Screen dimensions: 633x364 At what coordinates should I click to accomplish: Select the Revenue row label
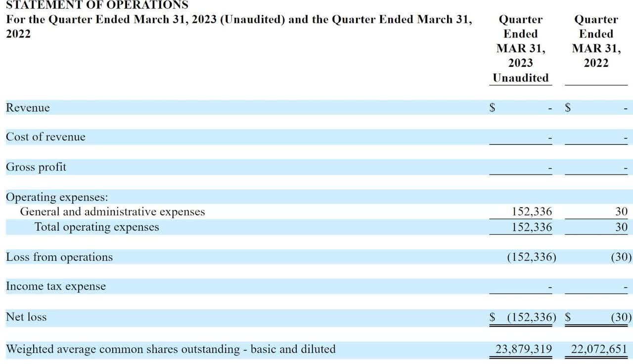27,108
